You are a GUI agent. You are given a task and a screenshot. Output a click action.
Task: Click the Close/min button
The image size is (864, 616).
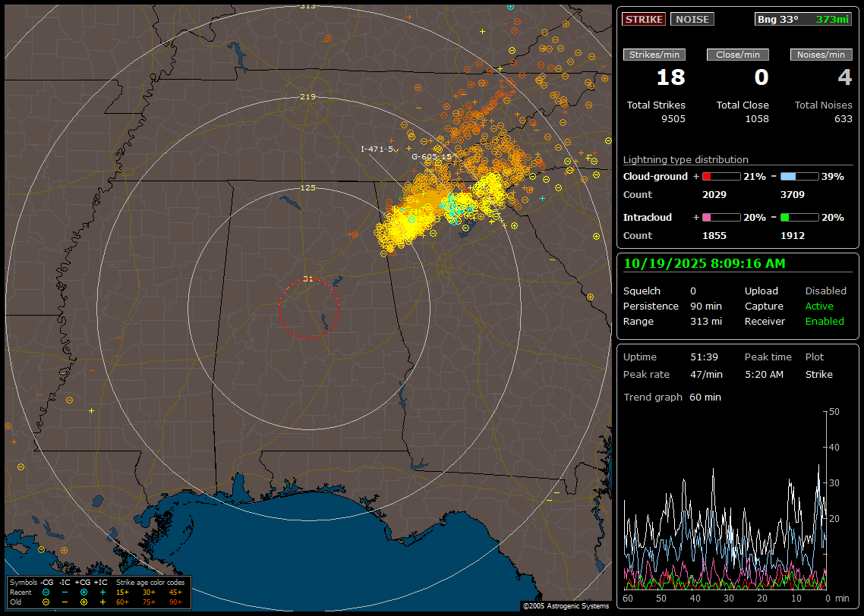[x=737, y=55]
